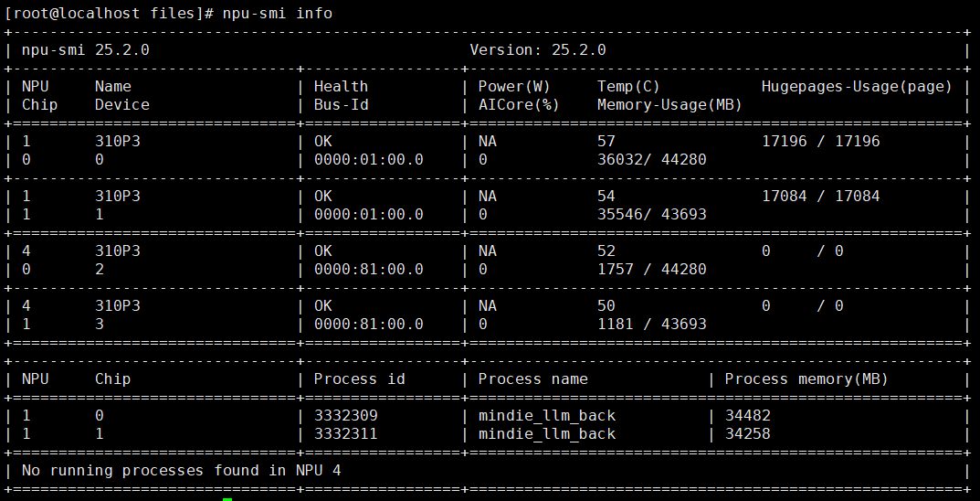Viewport: 980px width, 501px height.
Task: Click memory usage '35546/ 43693'
Action: (x=652, y=215)
